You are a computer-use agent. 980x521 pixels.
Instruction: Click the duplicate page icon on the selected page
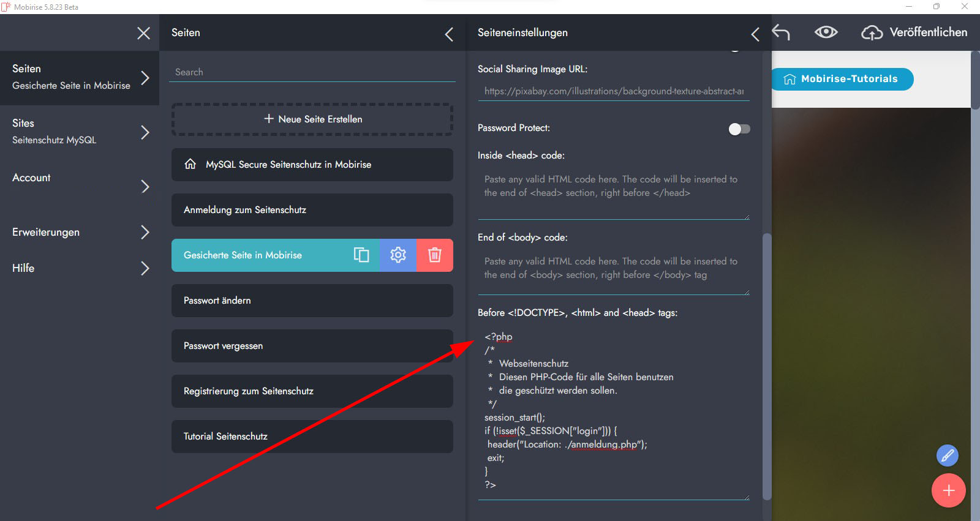(361, 255)
